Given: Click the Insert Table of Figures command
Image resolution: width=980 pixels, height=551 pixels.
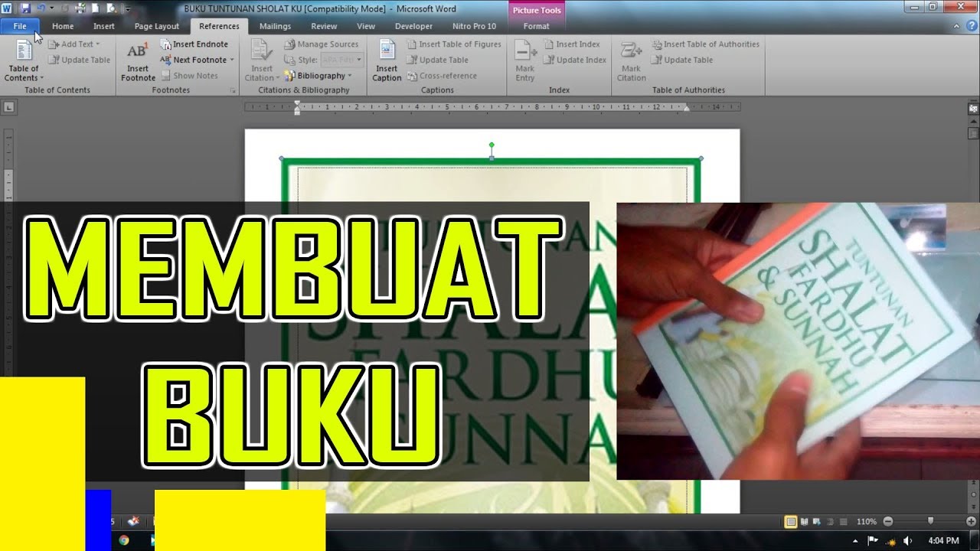Looking at the screenshot, I should [x=454, y=44].
